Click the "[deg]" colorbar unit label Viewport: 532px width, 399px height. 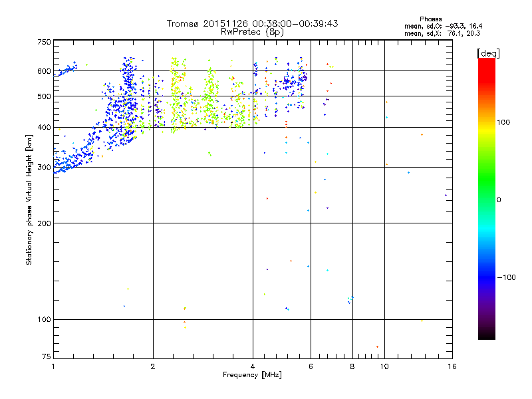pyautogui.click(x=488, y=53)
